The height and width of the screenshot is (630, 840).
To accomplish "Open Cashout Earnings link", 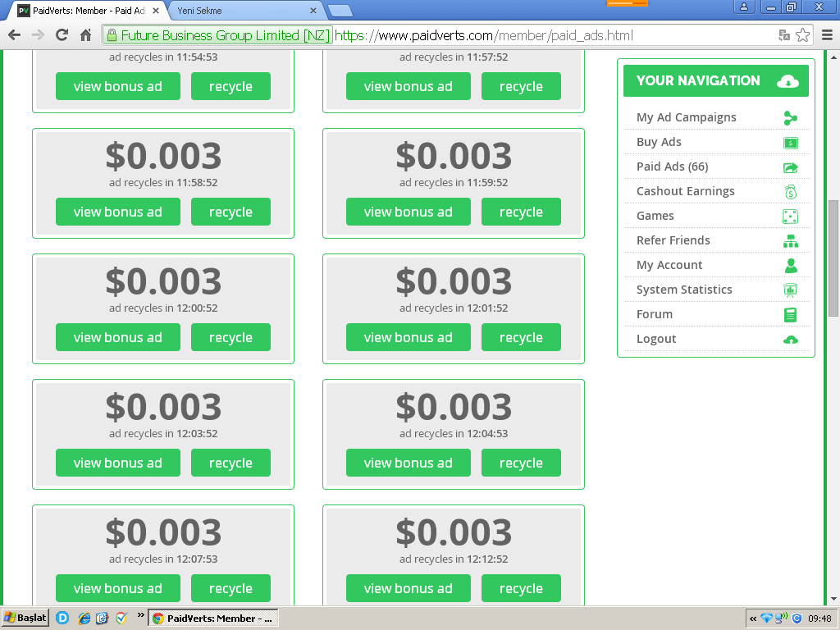I will (x=686, y=191).
